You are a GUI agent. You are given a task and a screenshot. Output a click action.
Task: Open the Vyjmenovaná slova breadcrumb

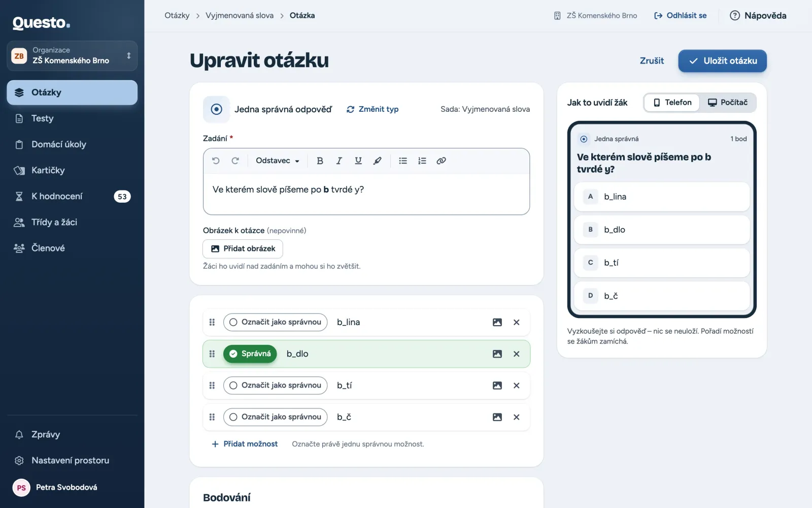point(240,16)
